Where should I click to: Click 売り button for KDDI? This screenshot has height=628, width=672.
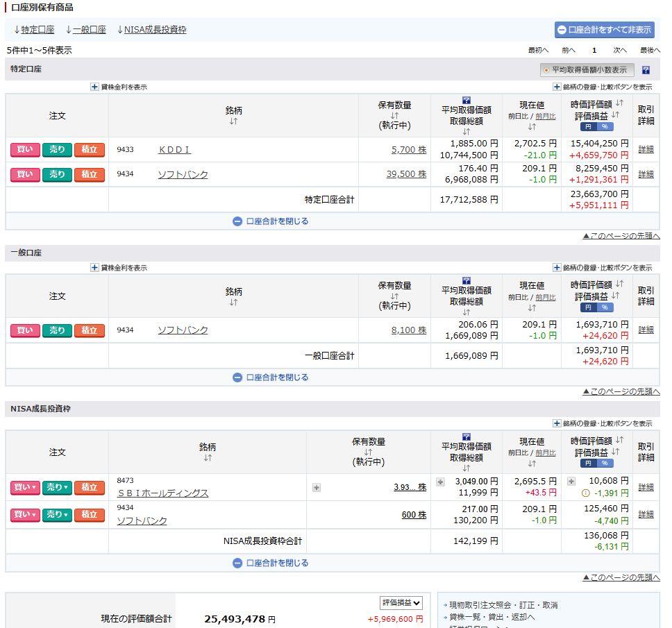pos(57,149)
